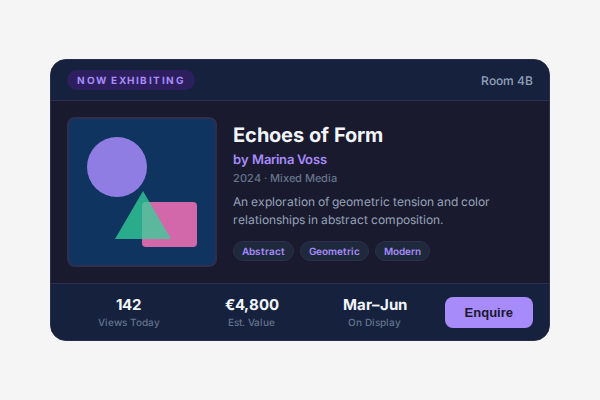Click the On Display caption
600x400 pixels.
375,323
